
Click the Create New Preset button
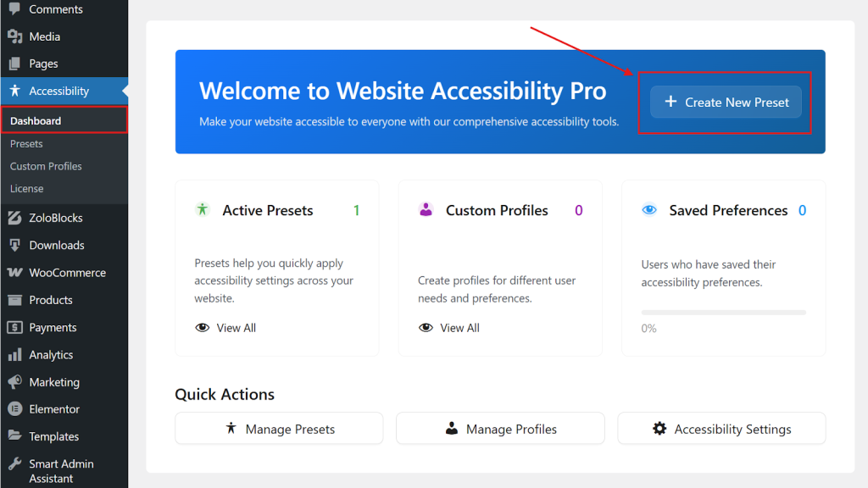726,102
